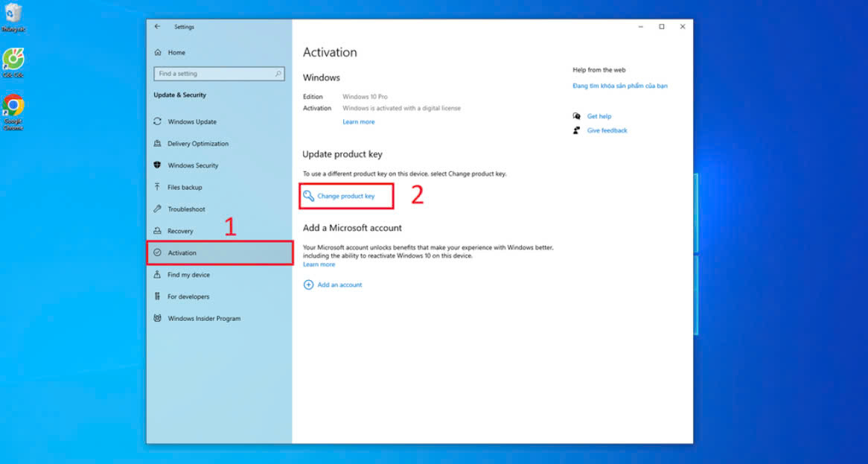This screenshot has height=464, width=868.
Task: Launch the Cốc Cốc browser desktop icon
Action: click(x=13, y=63)
